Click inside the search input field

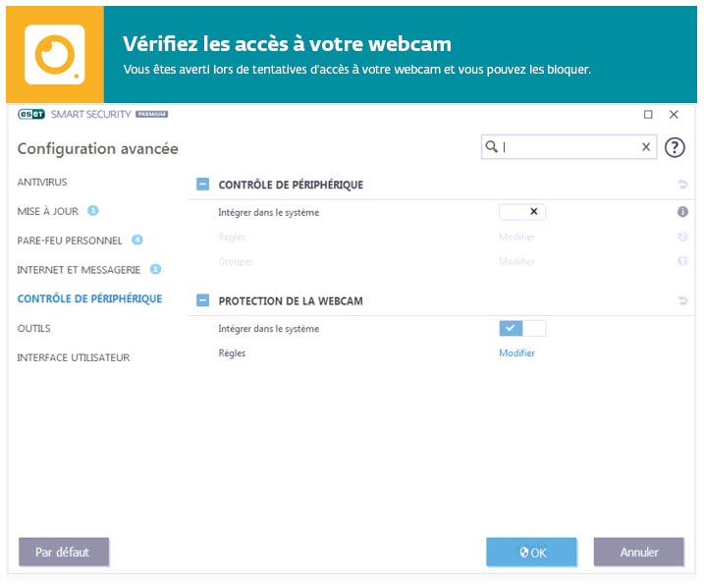pyautogui.click(x=569, y=147)
